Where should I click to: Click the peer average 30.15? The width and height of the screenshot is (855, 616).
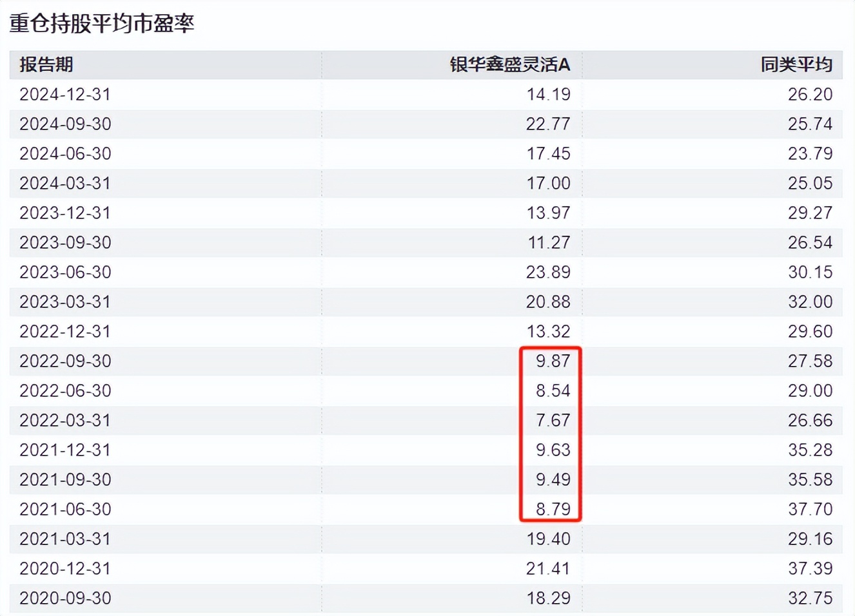point(811,272)
